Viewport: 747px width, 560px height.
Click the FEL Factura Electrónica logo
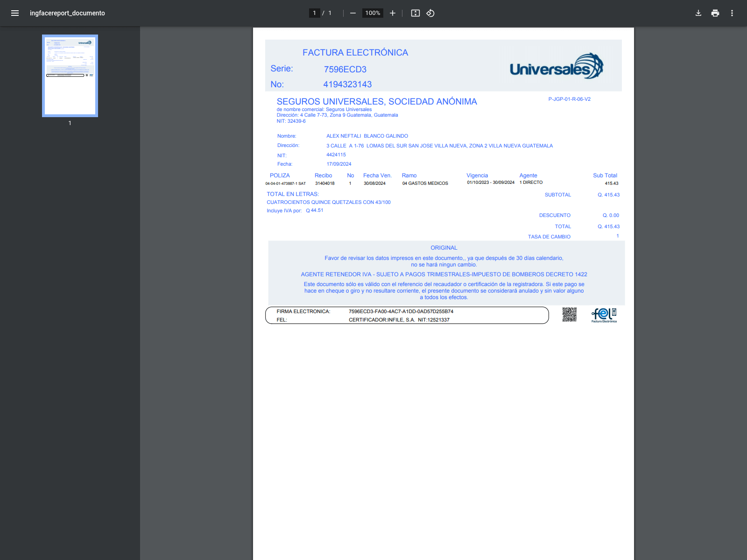604,315
